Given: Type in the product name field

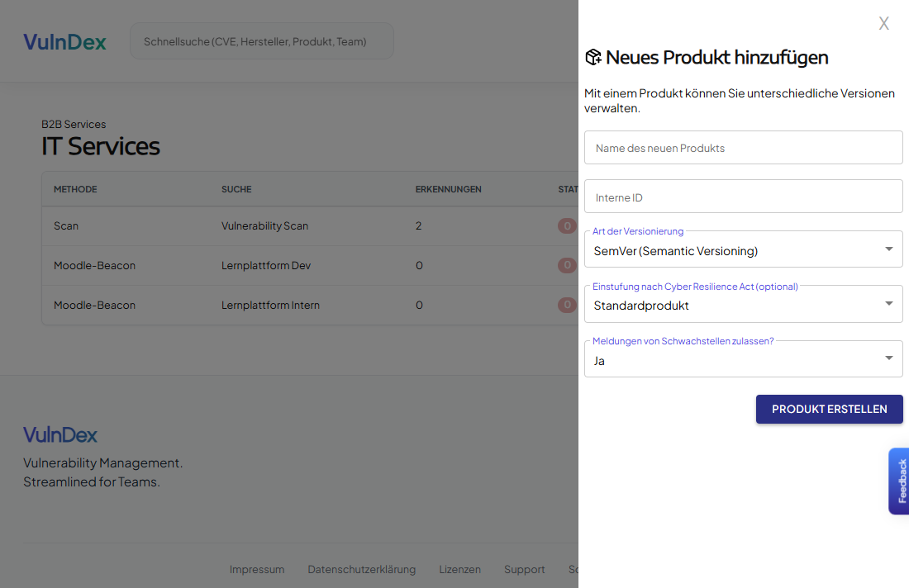Looking at the screenshot, I should coord(743,148).
